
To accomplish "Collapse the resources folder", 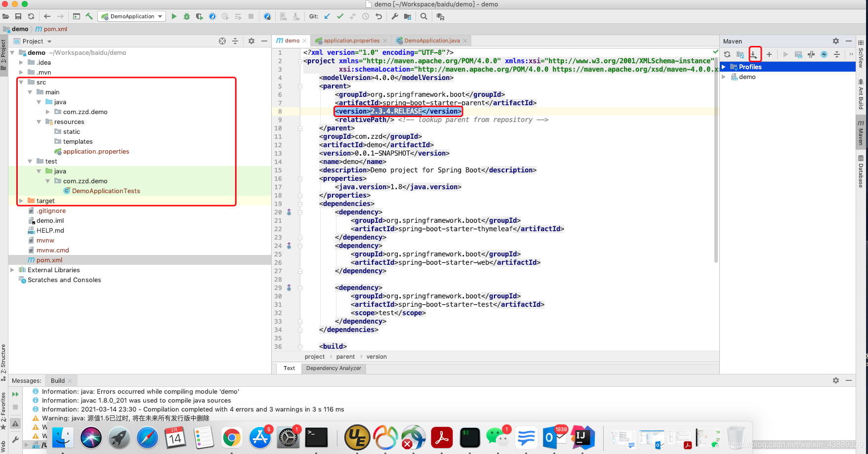I will [39, 122].
